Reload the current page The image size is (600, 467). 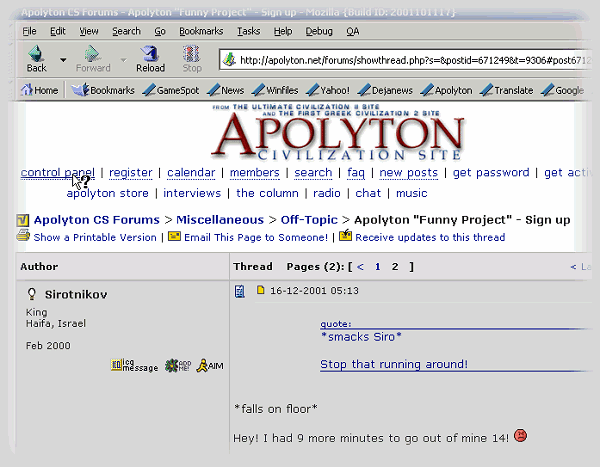click(x=150, y=59)
